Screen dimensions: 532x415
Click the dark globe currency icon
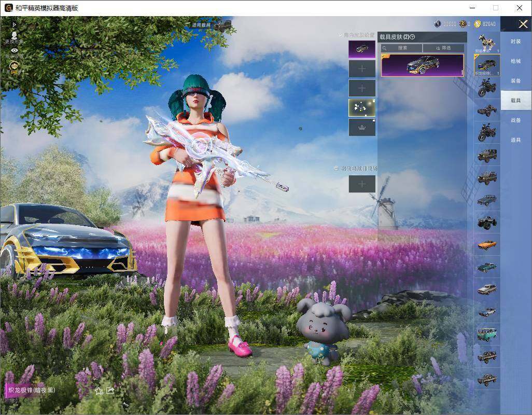pos(437,24)
